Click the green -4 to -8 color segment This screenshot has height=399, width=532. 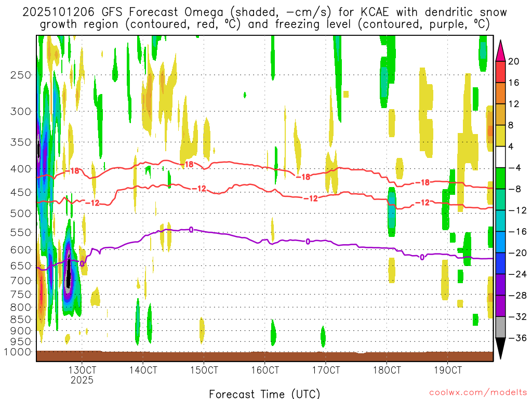click(x=500, y=178)
